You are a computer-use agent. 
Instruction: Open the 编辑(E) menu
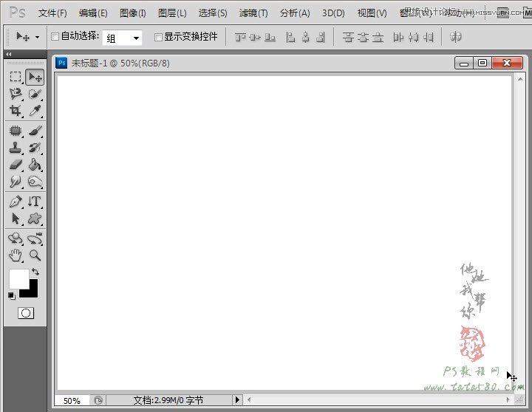pos(93,13)
